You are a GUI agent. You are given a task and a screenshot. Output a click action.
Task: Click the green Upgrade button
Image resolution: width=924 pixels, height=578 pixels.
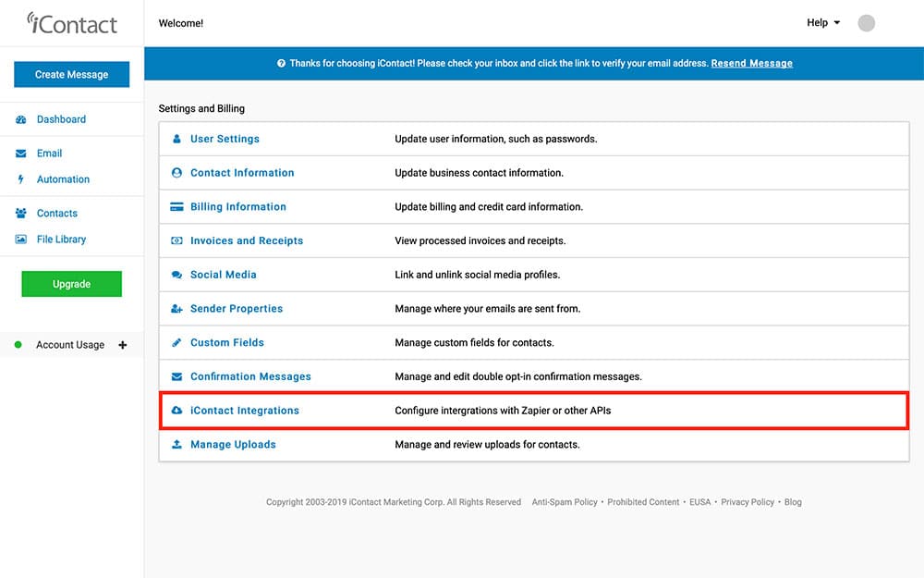71,284
